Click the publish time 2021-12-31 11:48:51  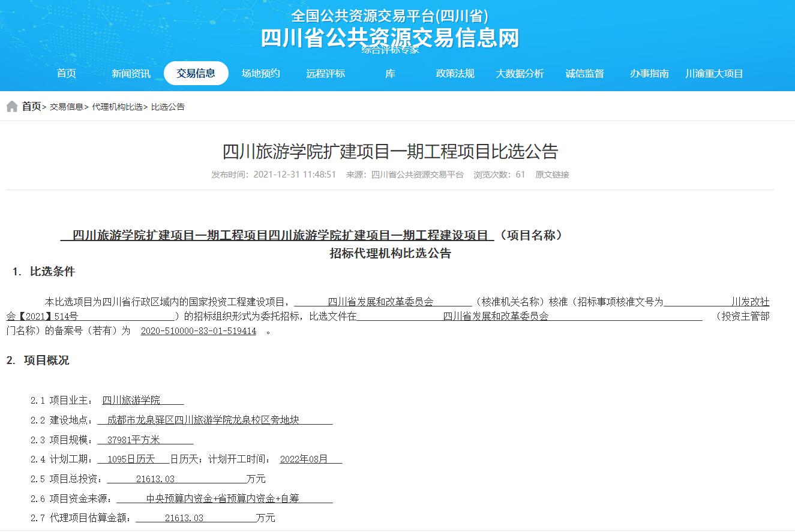tap(295, 175)
